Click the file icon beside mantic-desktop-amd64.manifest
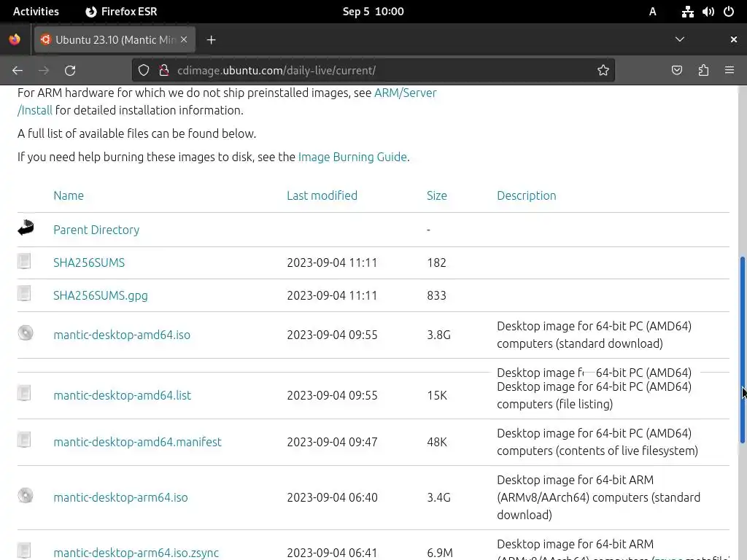Viewport: 747px width, 560px height. point(24,440)
